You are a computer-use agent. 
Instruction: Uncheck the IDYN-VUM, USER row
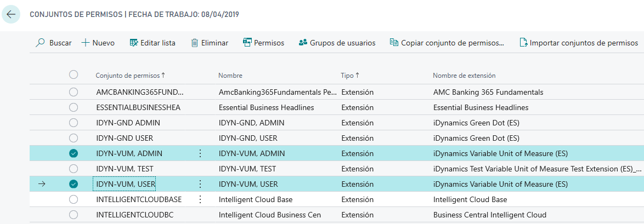pyautogui.click(x=74, y=184)
